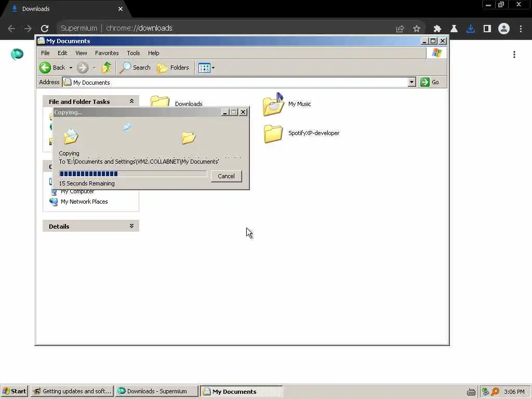This screenshot has height=399, width=532.
Task: Open Supermium three-dot main menu
Action: [521, 29]
